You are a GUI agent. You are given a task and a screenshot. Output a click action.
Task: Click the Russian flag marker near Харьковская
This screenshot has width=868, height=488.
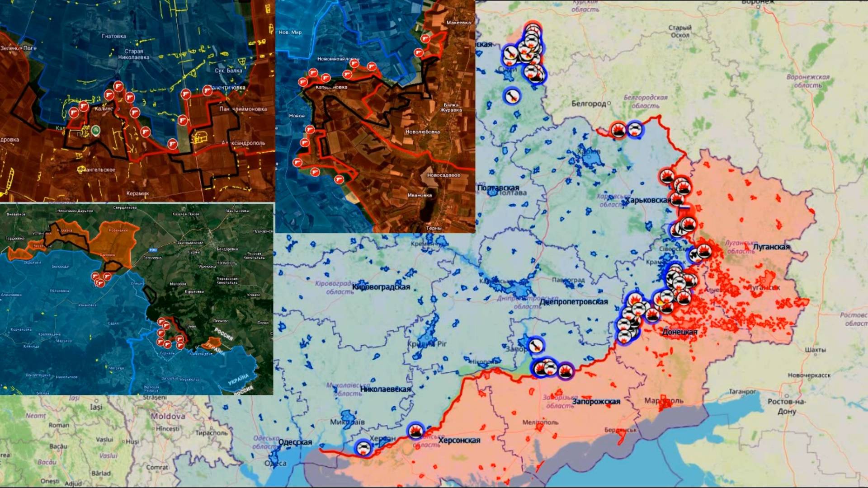click(685, 207)
